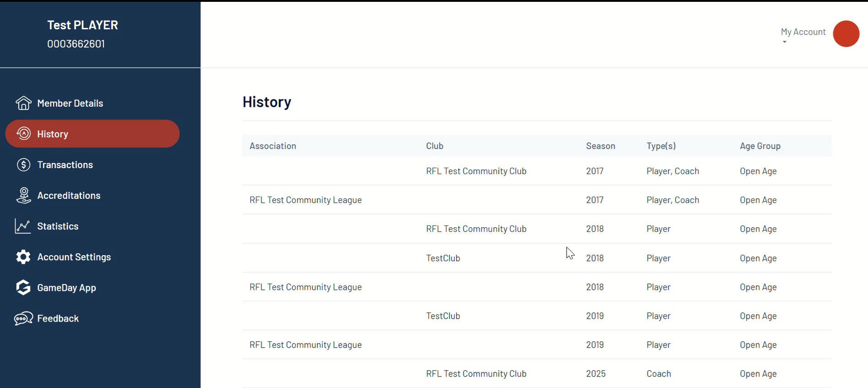This screenshot has width=868, height=388.
Task: Click the History clock icon in sidebar
Action: coord(23,133)
